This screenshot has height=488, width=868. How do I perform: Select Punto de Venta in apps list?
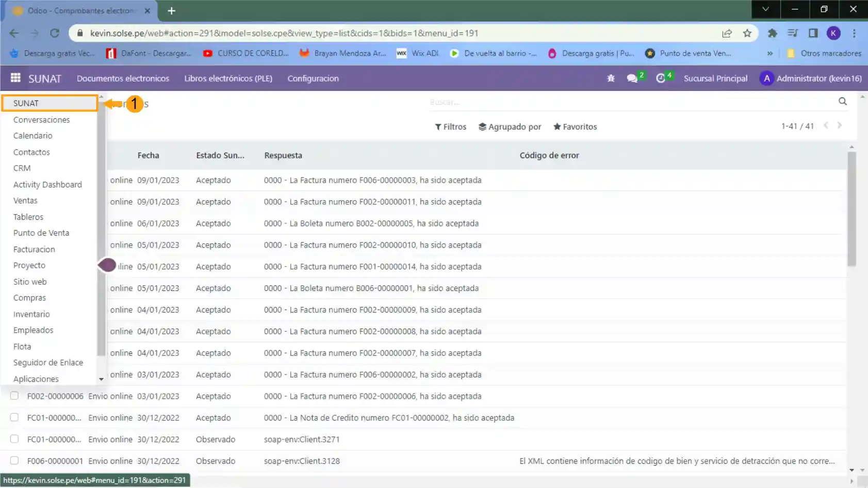41,233
